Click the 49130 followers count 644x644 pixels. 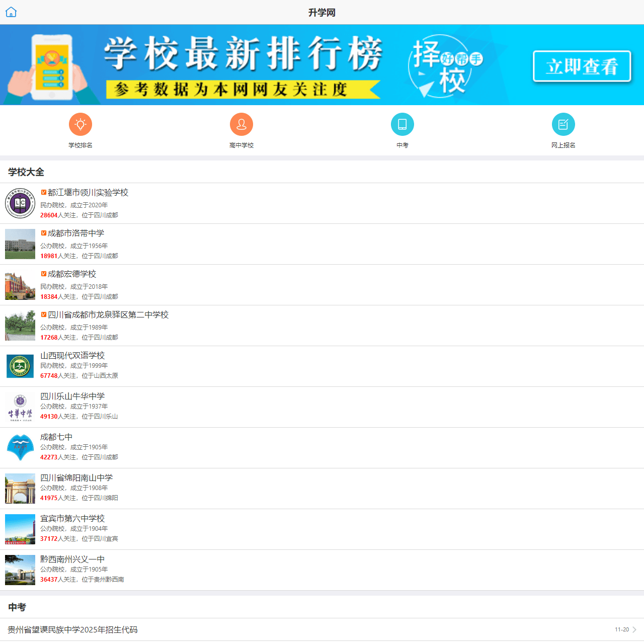click(x=49, y=417)
